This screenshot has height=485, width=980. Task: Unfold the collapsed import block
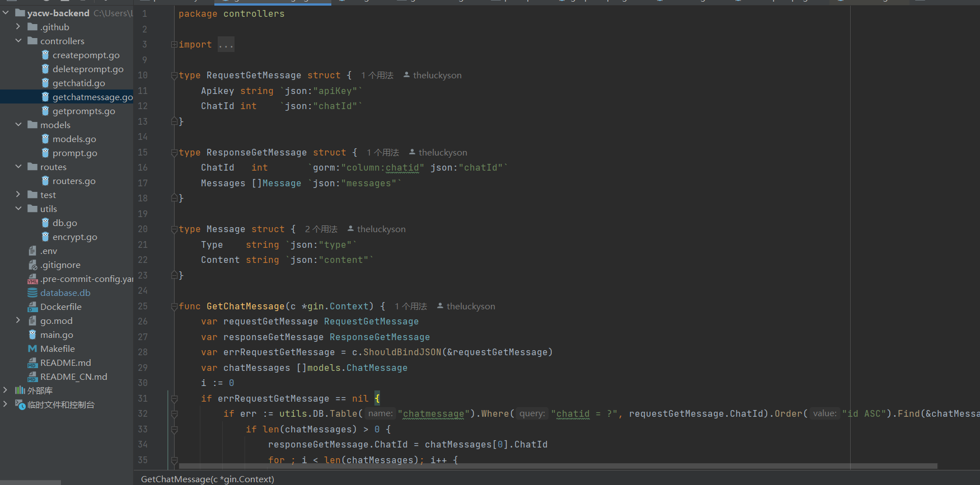coord(174,45)
